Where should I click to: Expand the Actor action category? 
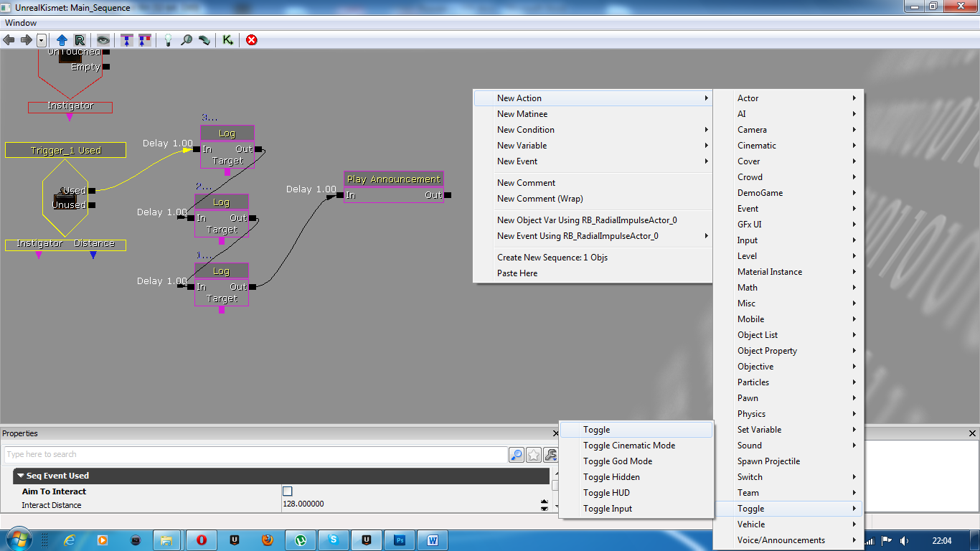[x=788, y=98]
